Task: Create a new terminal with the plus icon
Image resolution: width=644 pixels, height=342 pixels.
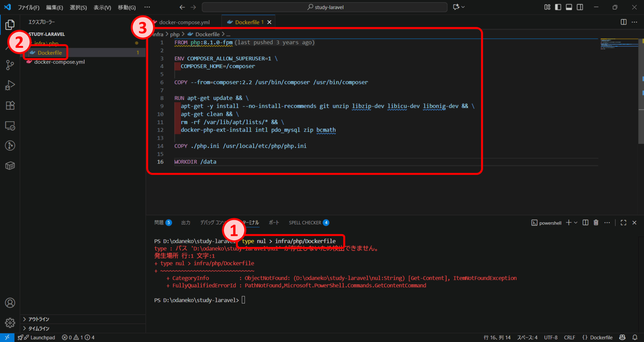Action: tap(569, 223)
